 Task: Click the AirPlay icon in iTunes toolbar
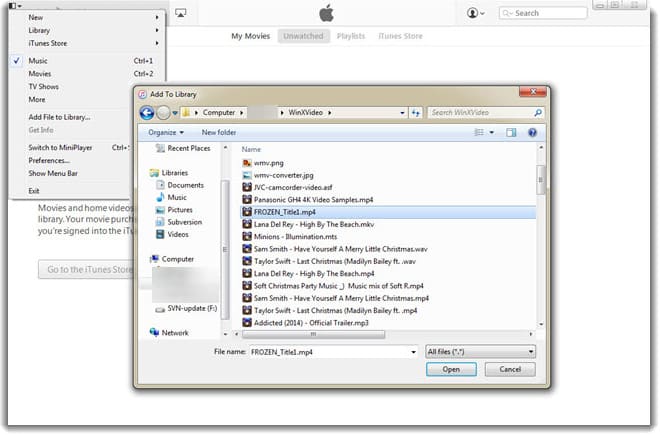tap(181, 13)
